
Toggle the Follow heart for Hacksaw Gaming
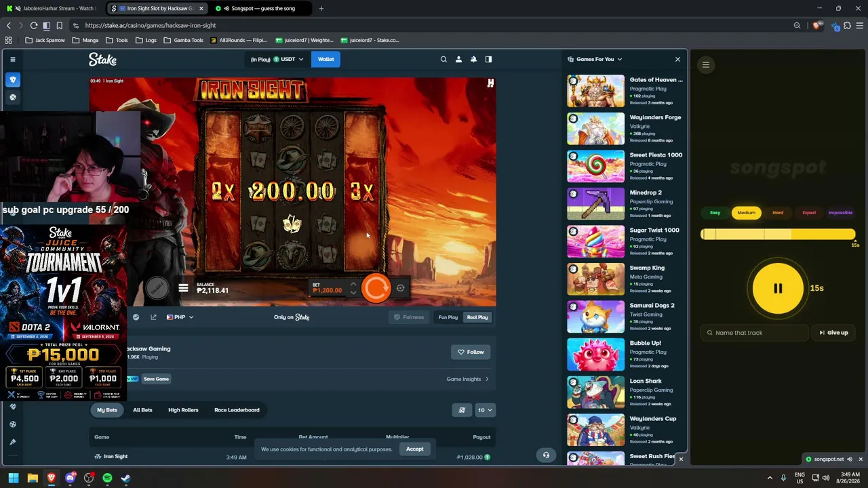(470, 352)
